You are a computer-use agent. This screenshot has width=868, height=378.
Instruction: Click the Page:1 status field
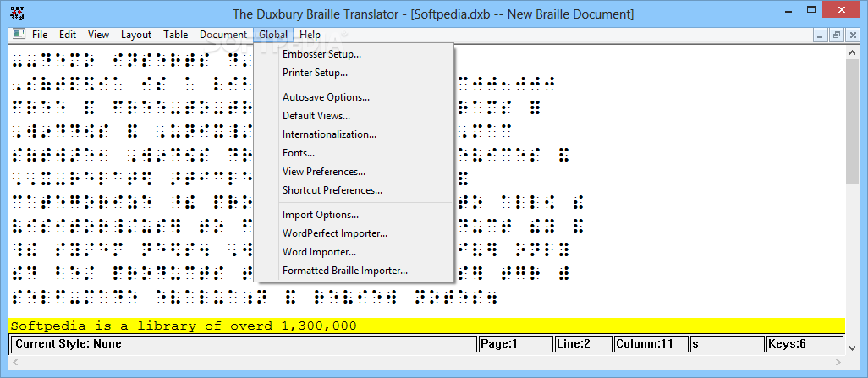[x=515, y=343]
